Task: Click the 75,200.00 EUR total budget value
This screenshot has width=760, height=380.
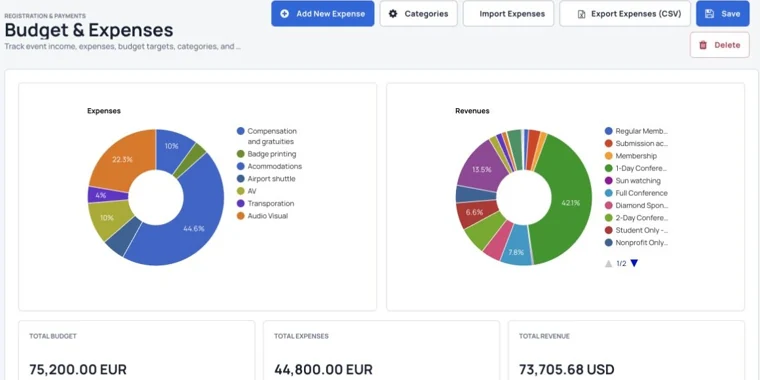Action: coord(78,369)
